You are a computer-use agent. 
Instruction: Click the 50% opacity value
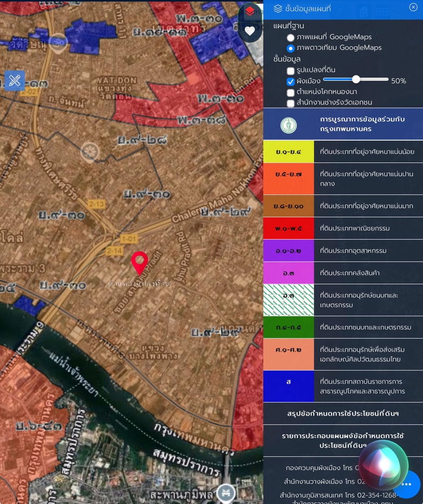click(x=399, y=81)
